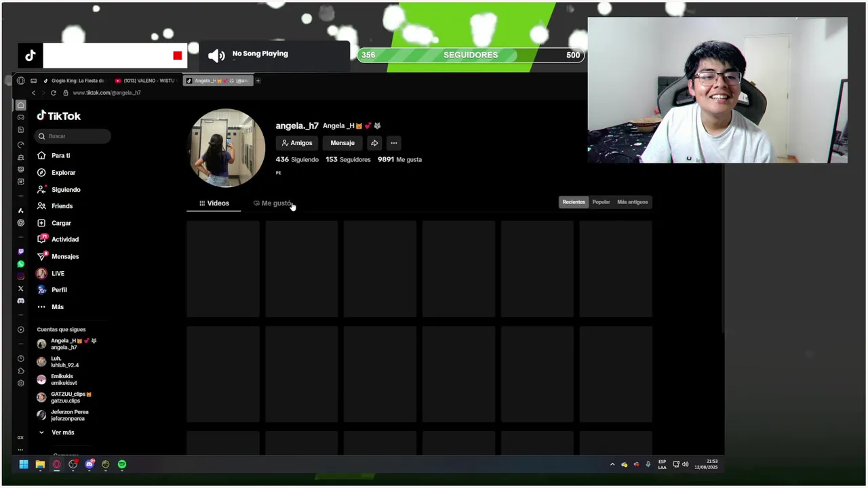Click the angela._h7 profile picture
The image size is (868, 488).
[226, 148]
